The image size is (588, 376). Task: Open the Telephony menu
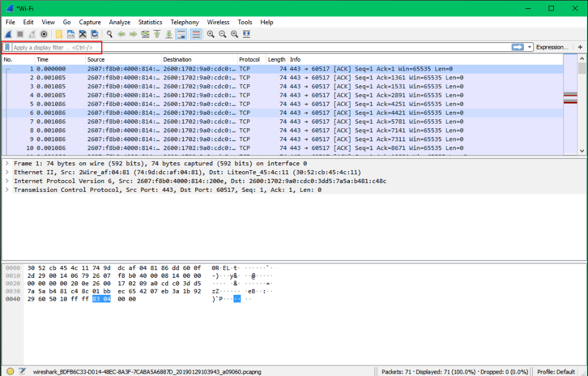185,22
